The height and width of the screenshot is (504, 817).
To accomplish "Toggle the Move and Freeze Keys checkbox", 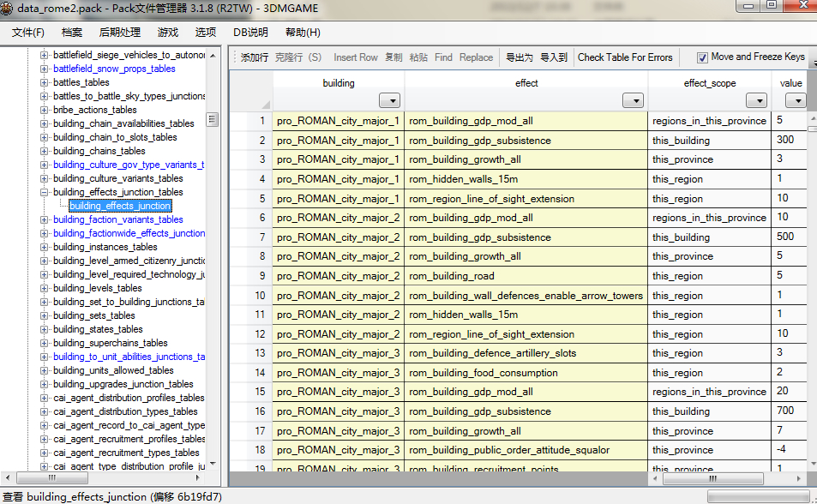I will [702, 57].
